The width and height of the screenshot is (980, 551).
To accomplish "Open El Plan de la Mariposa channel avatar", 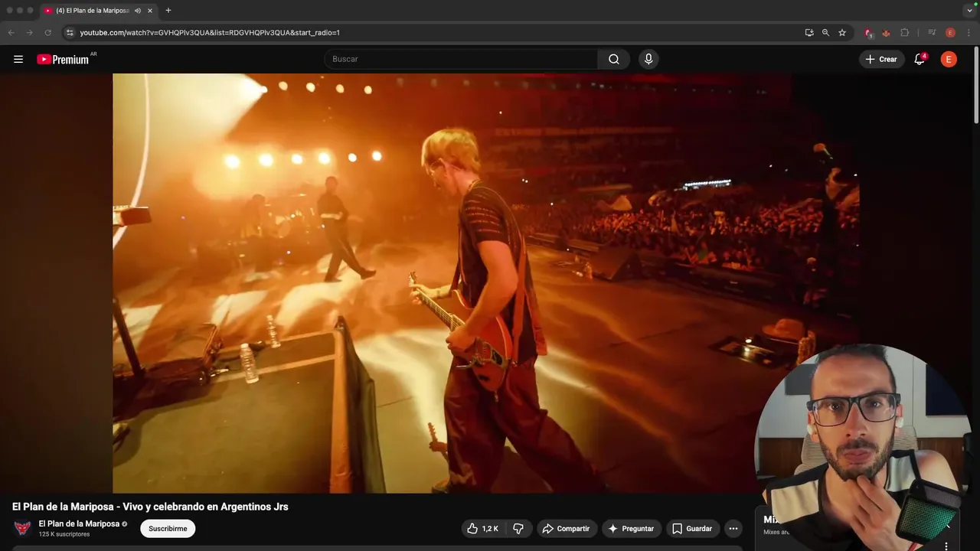I will tap(23, 528).
